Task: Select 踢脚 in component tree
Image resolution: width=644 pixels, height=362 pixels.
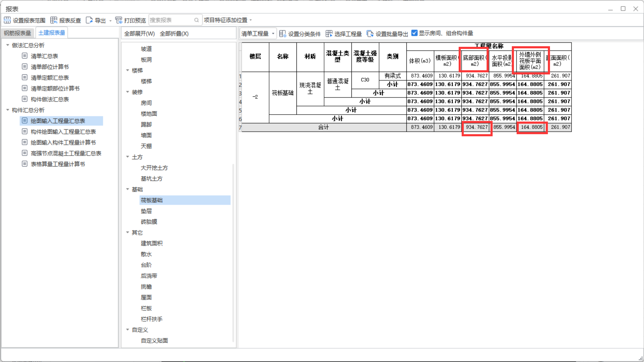Action: 146,124
